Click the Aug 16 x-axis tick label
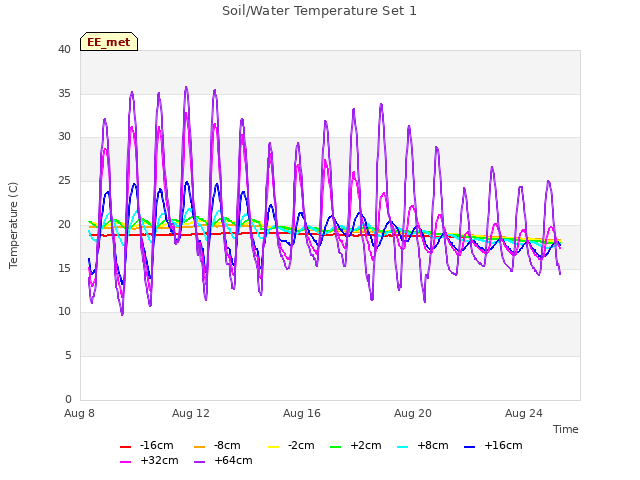The height and width of the screenshot is (480, 640). [302, 413]
